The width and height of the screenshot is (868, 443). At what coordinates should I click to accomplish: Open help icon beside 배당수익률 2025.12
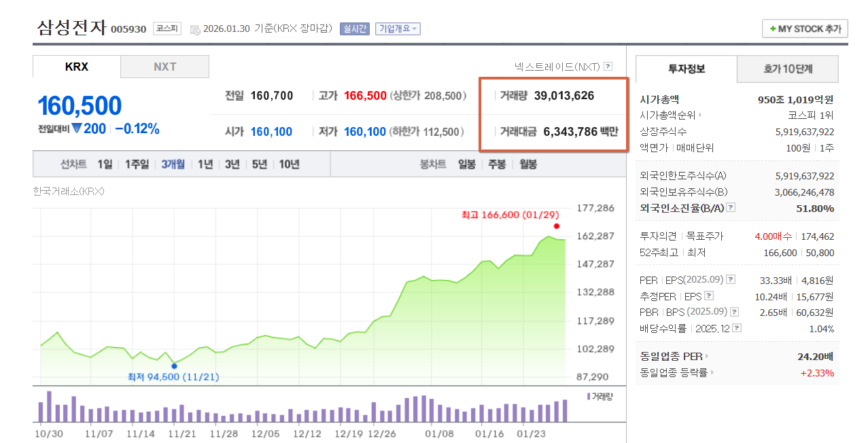tap(737, 328)
